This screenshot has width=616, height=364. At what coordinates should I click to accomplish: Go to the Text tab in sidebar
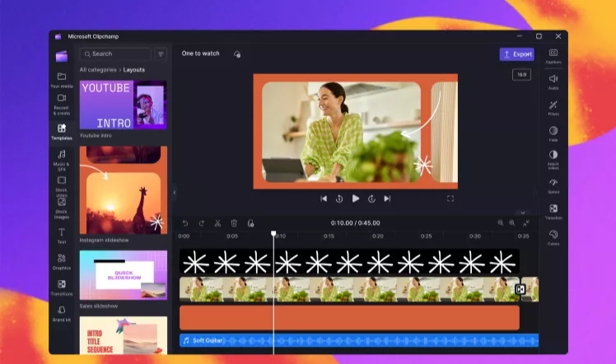62,236
